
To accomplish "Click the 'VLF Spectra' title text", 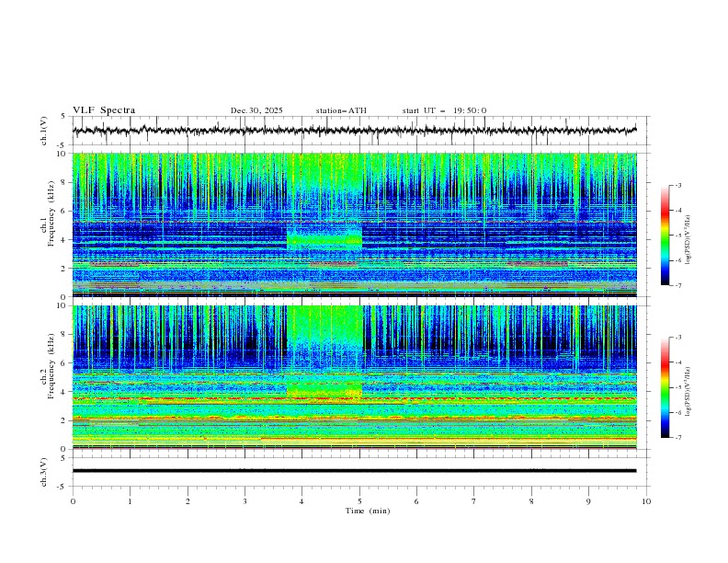I will [104, 110].
